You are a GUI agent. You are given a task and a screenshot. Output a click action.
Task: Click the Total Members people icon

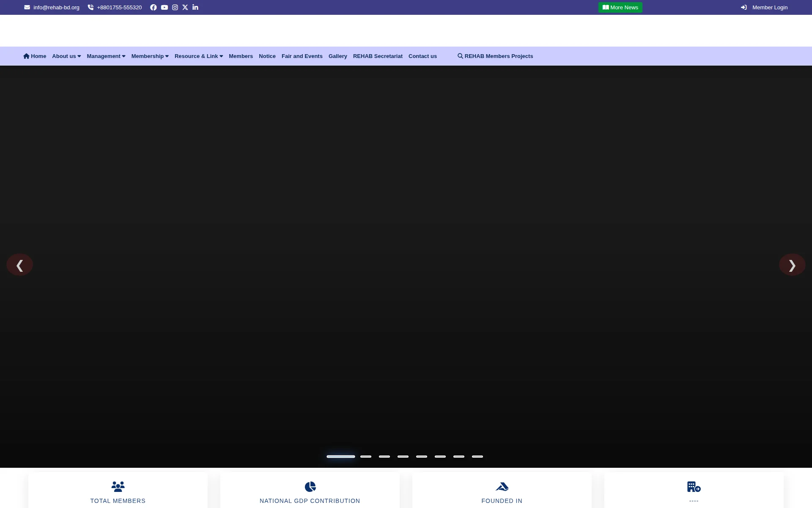coord(118,486)
